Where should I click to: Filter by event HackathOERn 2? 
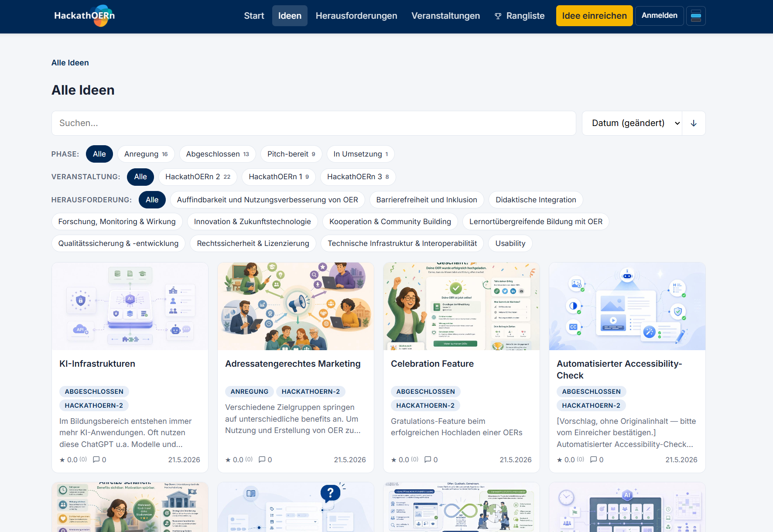pyautogui.click(x=198, y=177)
